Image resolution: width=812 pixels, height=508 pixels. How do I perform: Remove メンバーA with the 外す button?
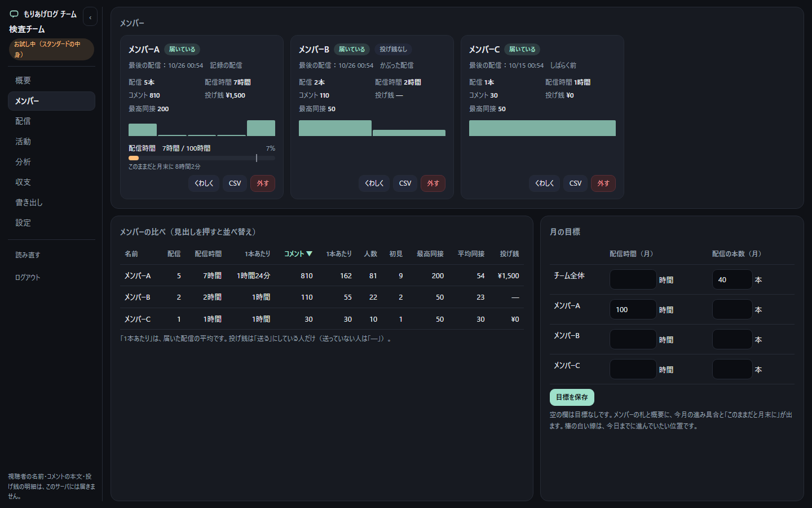click(263, 183)
